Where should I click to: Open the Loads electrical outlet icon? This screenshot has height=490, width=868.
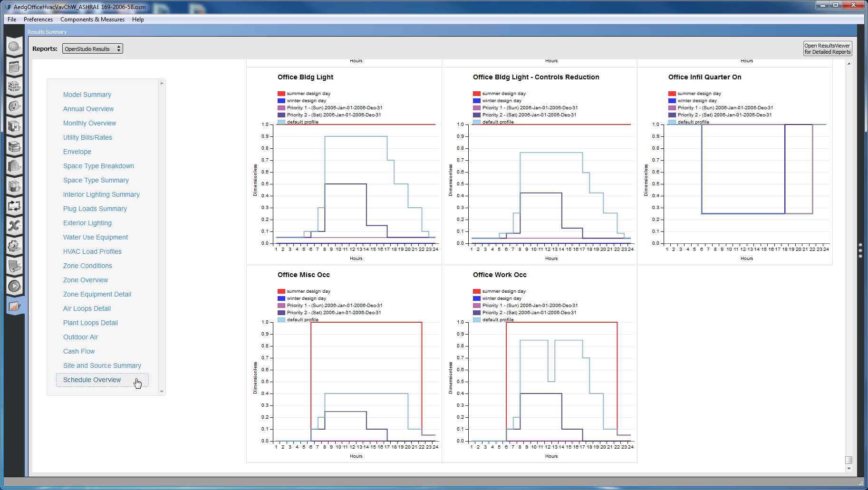point(14,106)
